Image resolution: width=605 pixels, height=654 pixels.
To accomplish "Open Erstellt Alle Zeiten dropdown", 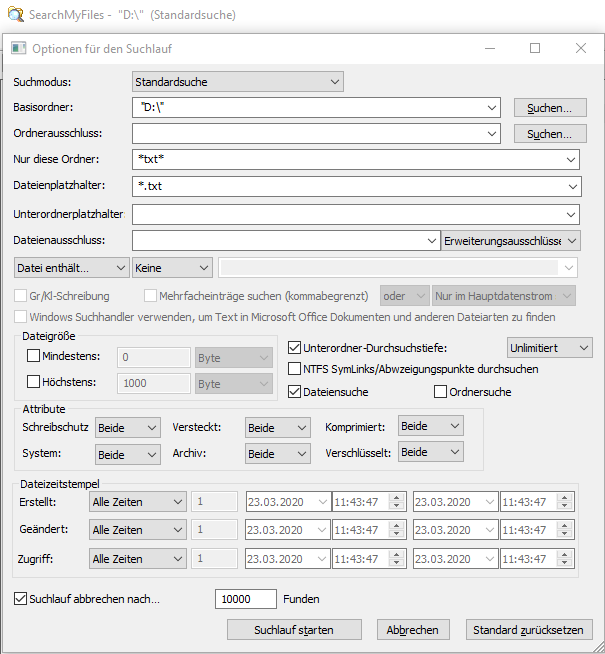I will pyautogui.click(x=138, y=502).
